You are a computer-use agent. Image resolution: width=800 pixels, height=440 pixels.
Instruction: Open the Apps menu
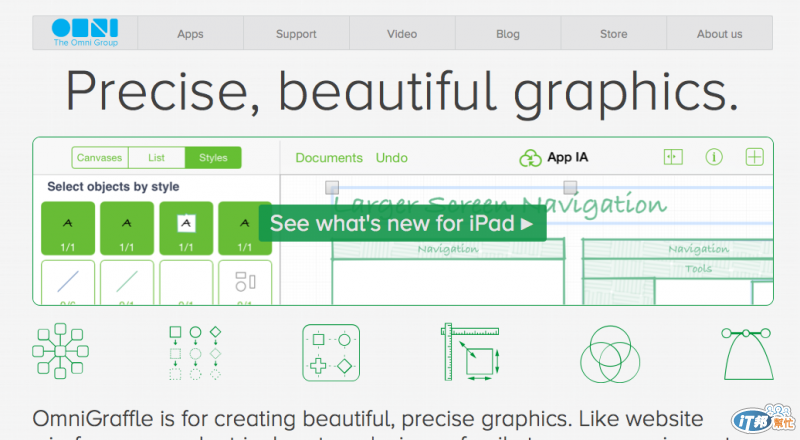coord(190,34)
